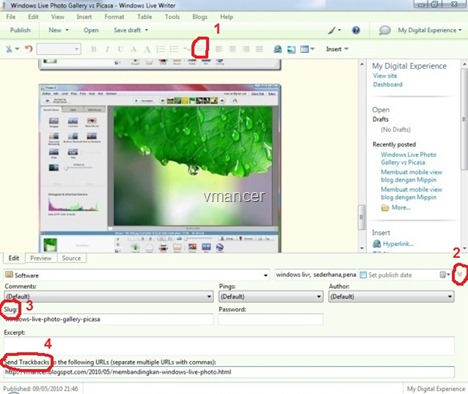Click the red undo arrow icon

pyautogui.click(x=29, y=49)
